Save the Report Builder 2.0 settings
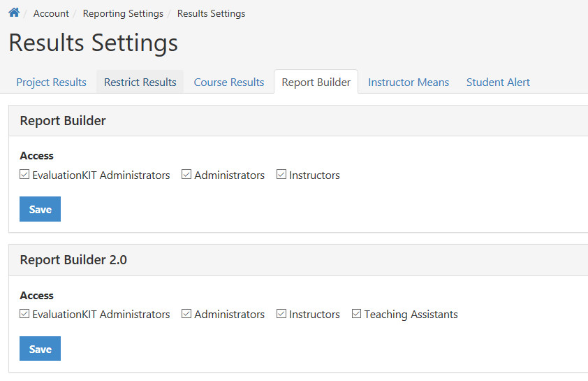Screen dimensions: 588x381 [x=40, y=349]
